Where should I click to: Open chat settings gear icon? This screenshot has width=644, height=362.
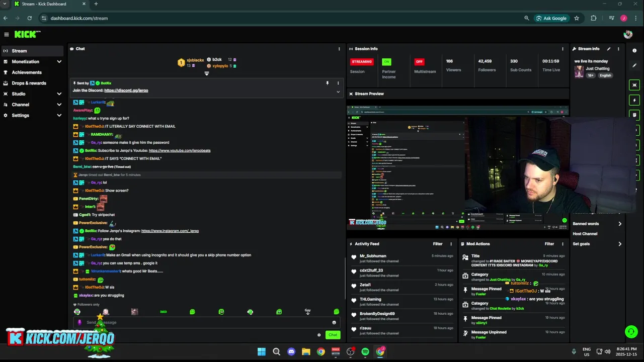click(319, 335)
